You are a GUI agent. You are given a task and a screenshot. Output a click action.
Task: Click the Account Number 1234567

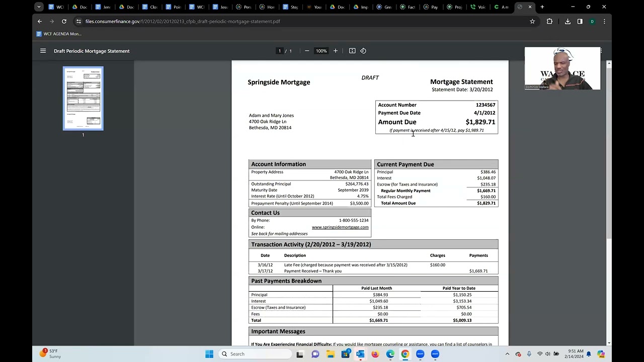(x=486, y=105)
